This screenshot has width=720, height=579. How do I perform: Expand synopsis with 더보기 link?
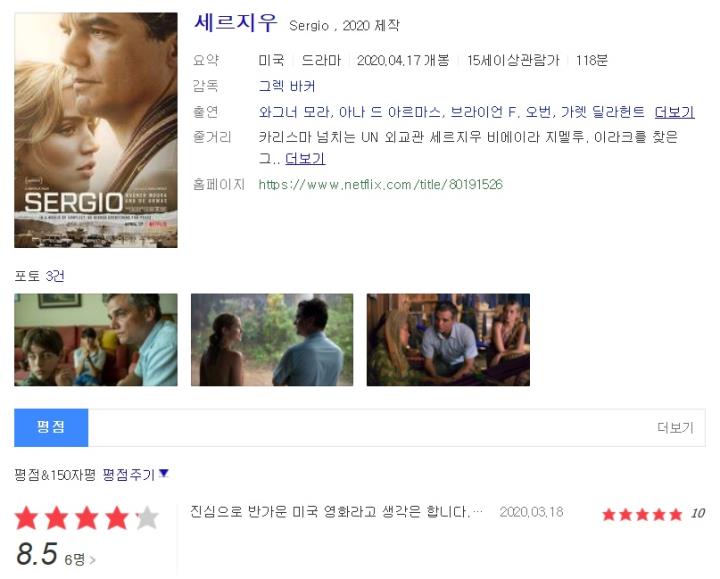(305, 158)
